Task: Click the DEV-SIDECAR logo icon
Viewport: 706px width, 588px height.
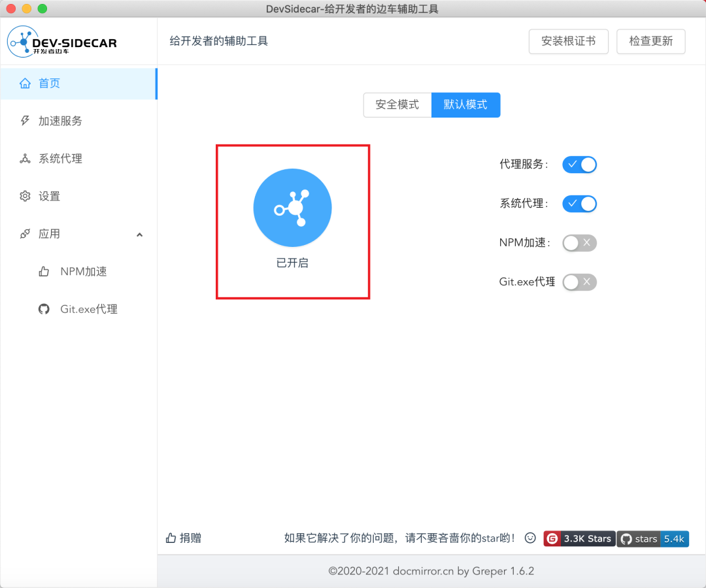Action: 23,41
